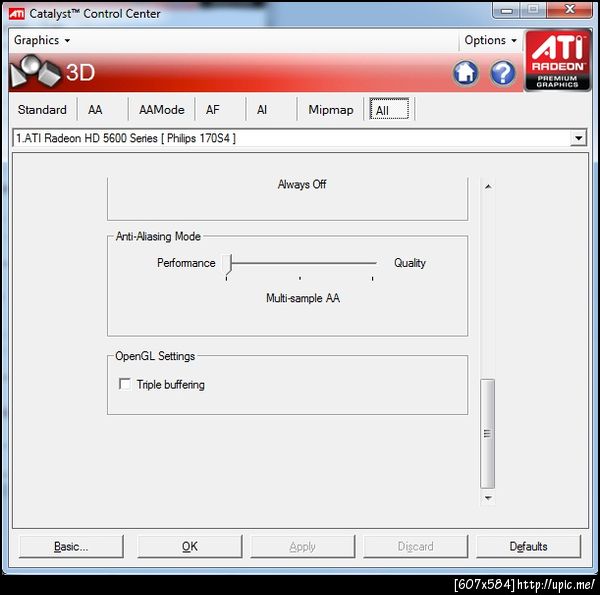Close the Catalyst Control Center window

click(570, 10)
